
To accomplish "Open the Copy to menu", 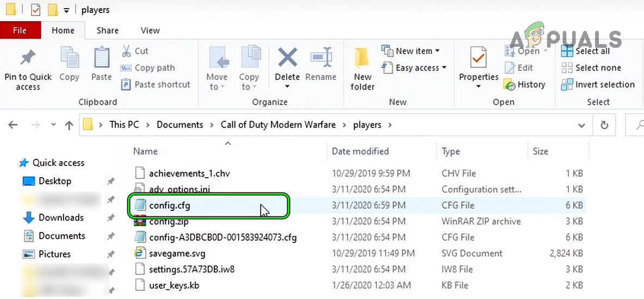I will pos(249,68).
